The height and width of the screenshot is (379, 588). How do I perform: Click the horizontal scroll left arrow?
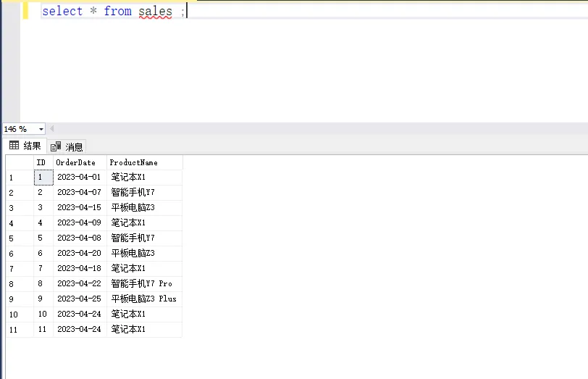pos(51,129)
